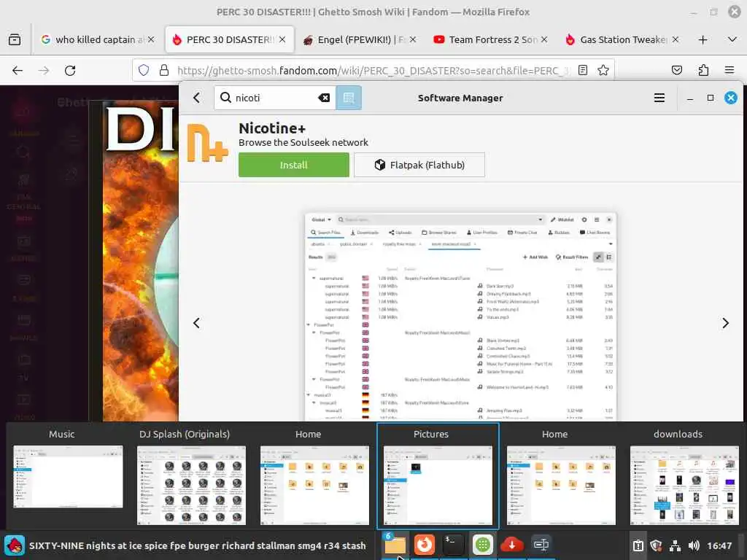Show the next Nicotine+ screenshot
747x560 pixels.
pyautogui.click(x=725, y=323)
